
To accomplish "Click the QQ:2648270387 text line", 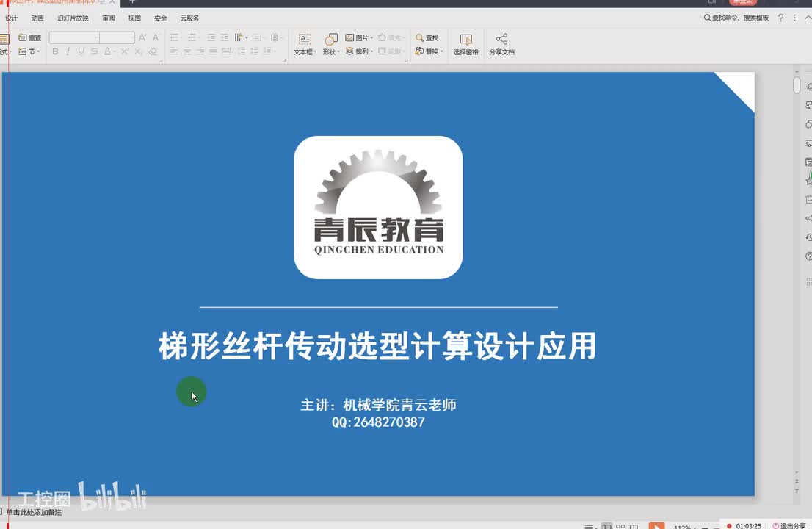I will (378, 422).
